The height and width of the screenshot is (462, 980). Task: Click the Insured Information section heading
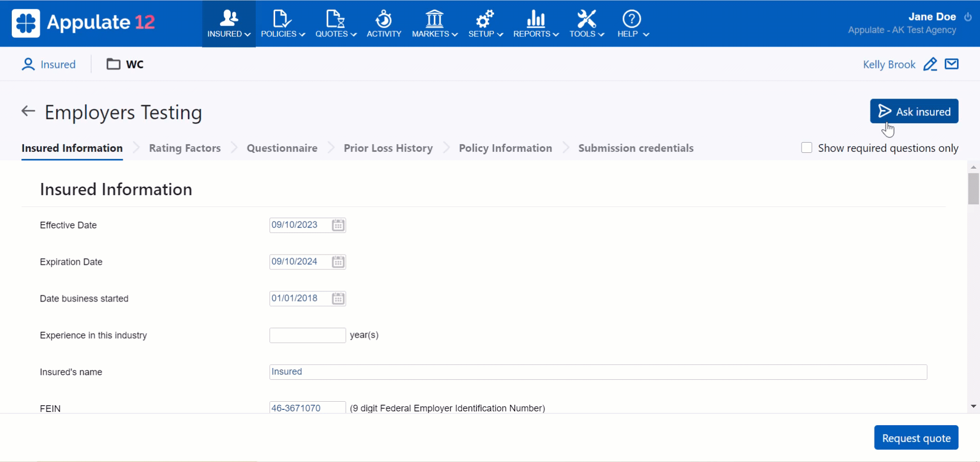[x=116, y=190]
